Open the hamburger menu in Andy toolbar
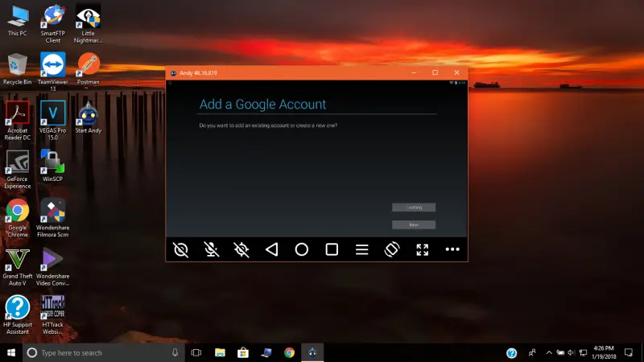Image resolution: width=644 pixels, height=362 pixels. tap(361, 249)
